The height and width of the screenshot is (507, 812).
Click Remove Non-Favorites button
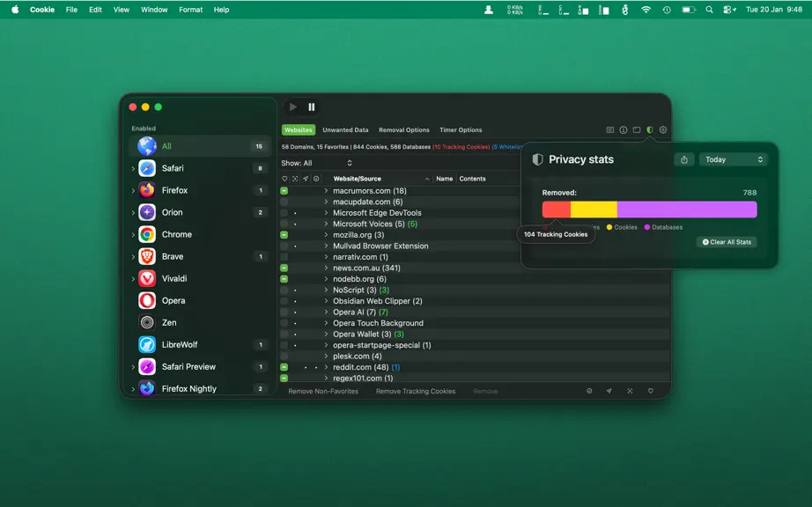tap(323, 391)
